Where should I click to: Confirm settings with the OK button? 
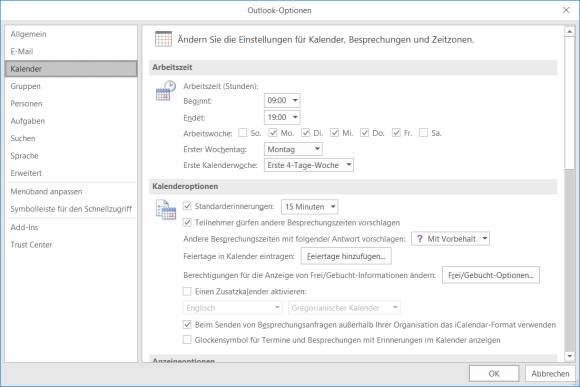(x=494, y=374)
